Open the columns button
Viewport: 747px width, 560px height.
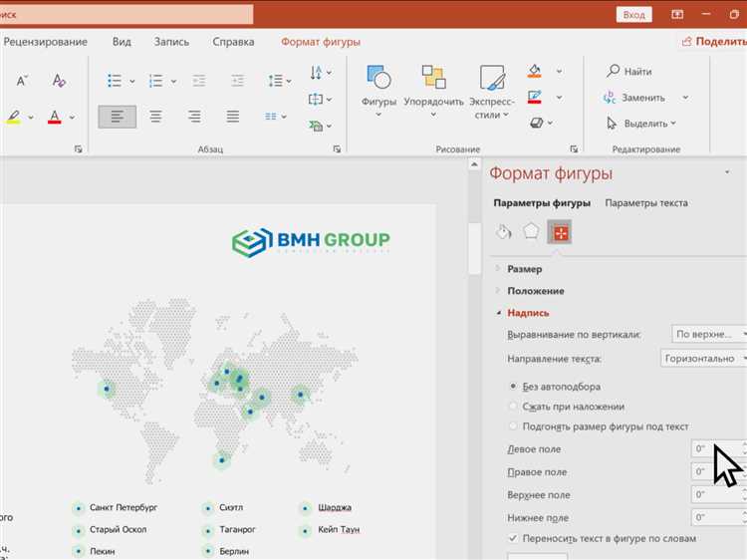275,117
